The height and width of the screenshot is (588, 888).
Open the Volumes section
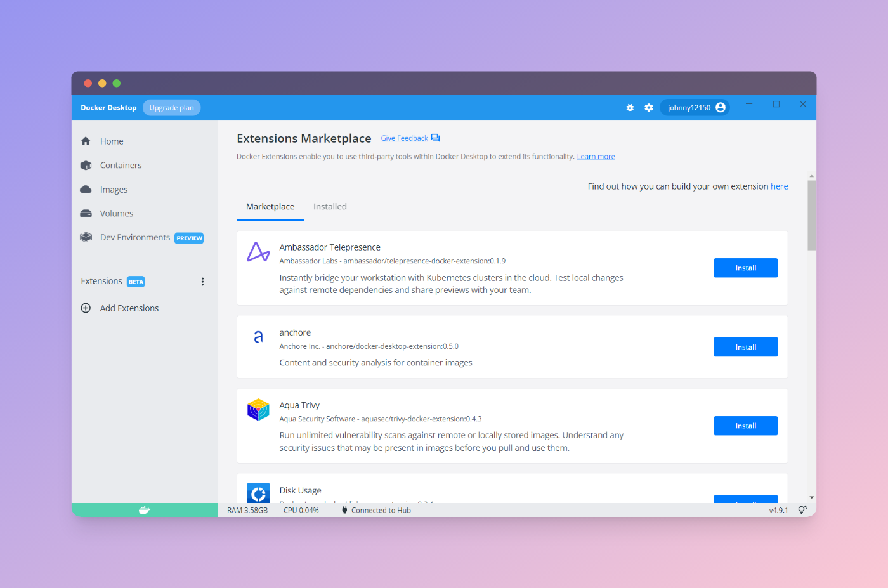pyautogui.click(x=116, y=213)
